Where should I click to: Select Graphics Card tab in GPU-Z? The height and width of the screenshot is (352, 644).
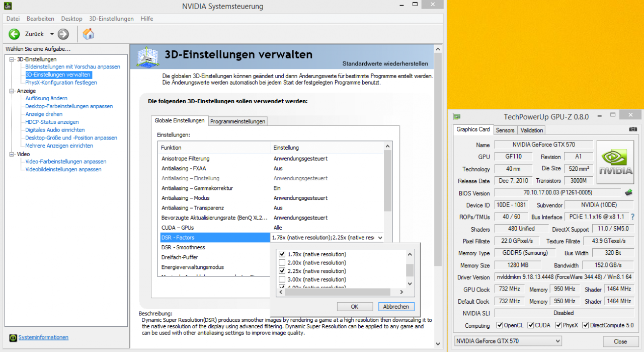coord(473,129)
